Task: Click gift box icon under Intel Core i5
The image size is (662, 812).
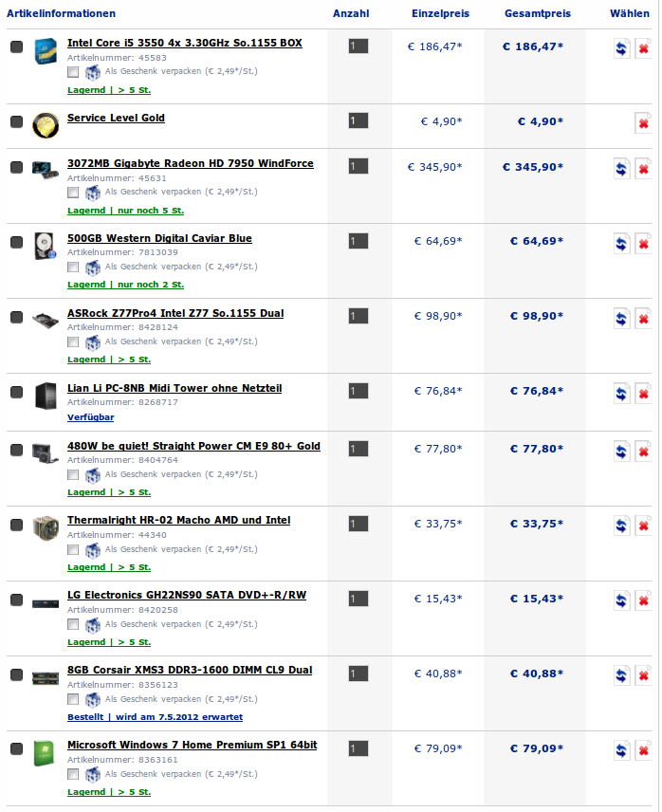Action: [x=93, y=72]
